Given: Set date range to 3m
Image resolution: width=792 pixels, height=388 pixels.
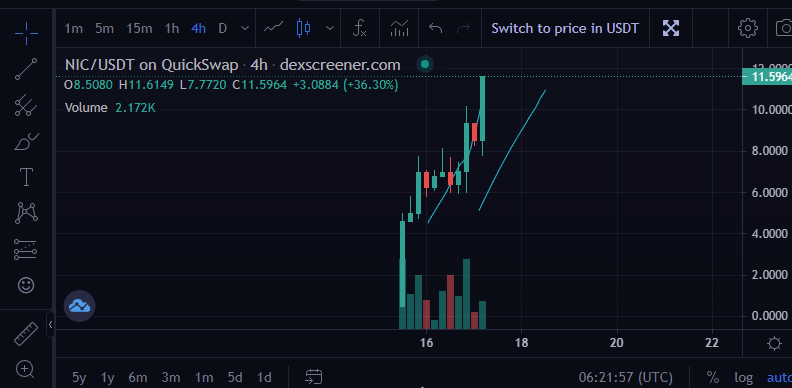Looking at the screenshot, I should coord(171,377).
